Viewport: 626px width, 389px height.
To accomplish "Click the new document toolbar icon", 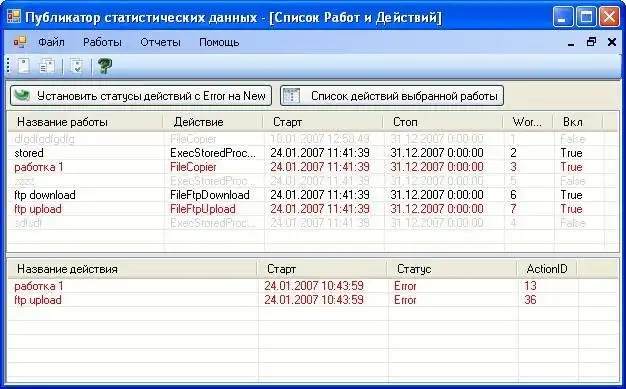I will [24, 66].
